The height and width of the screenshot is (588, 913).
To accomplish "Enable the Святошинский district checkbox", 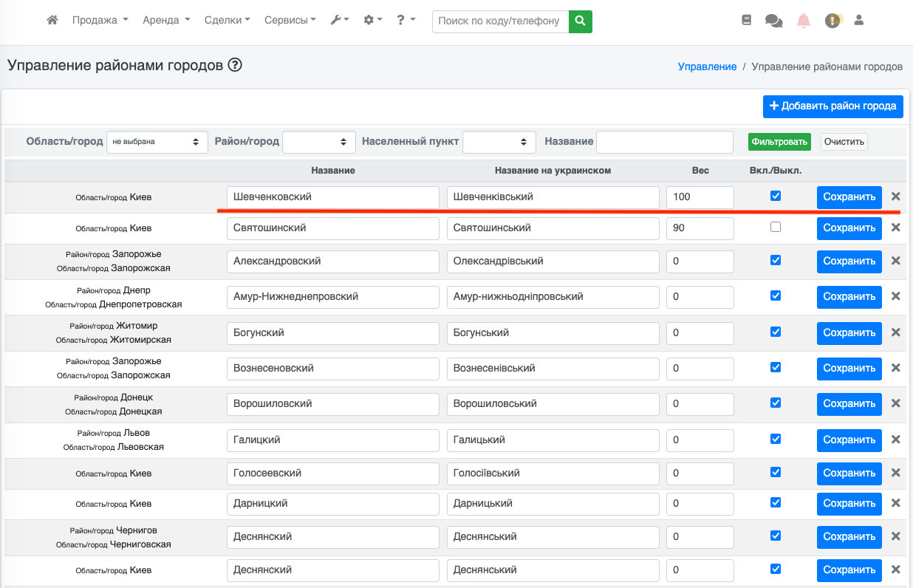I will pyautogui.click(x=775, y=227).
